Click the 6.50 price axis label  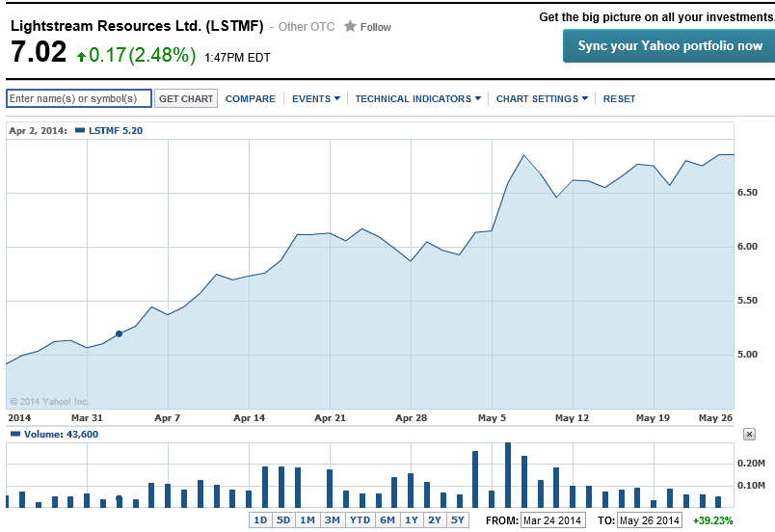pyautogui.click(x=747, y=193)
